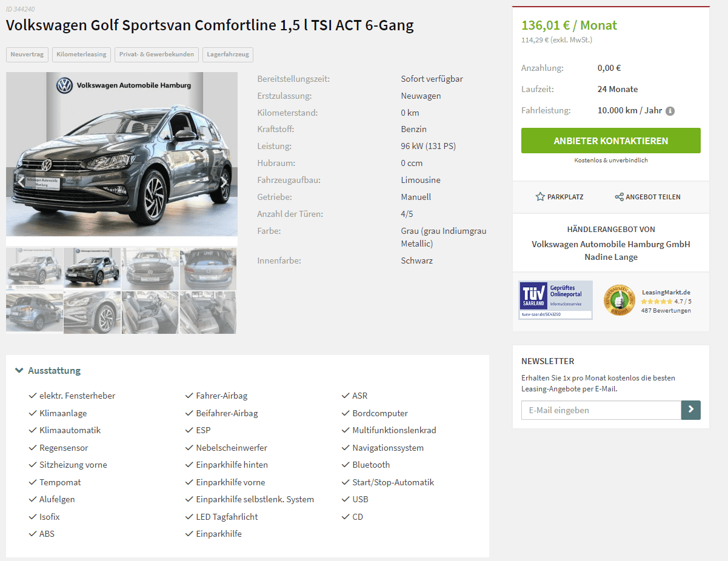Select the alloy wheel close-up thumbnail
The height and width of the screenshot is (561, 728).
(x=92, y=313)
